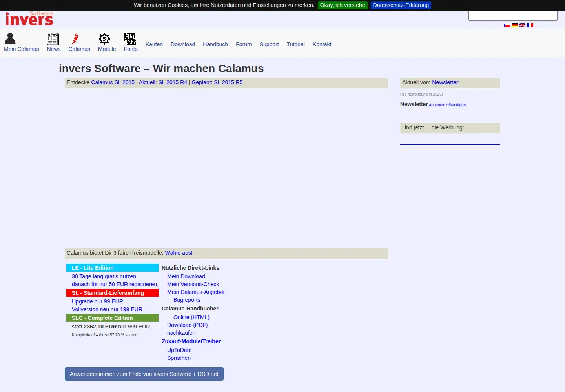Open the Handbuch navigation item
This screenshot has width=565, height=392.
tap(215, 44)
